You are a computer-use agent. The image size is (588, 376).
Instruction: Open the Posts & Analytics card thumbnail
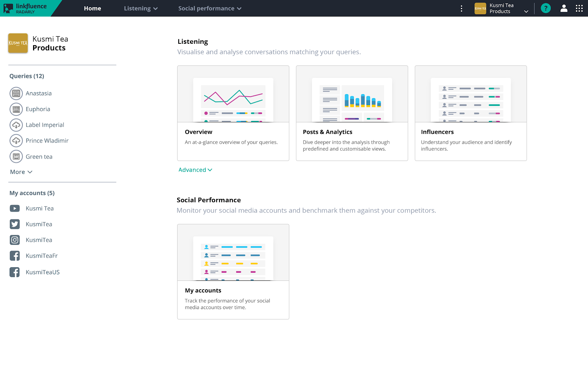point(352,94)
